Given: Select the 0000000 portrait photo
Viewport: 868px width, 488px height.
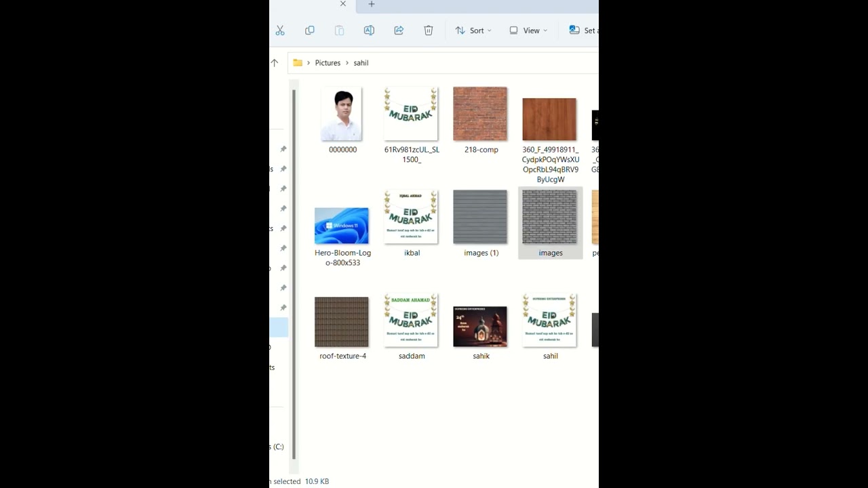Looking at the screenshot, I should point(342,114).
